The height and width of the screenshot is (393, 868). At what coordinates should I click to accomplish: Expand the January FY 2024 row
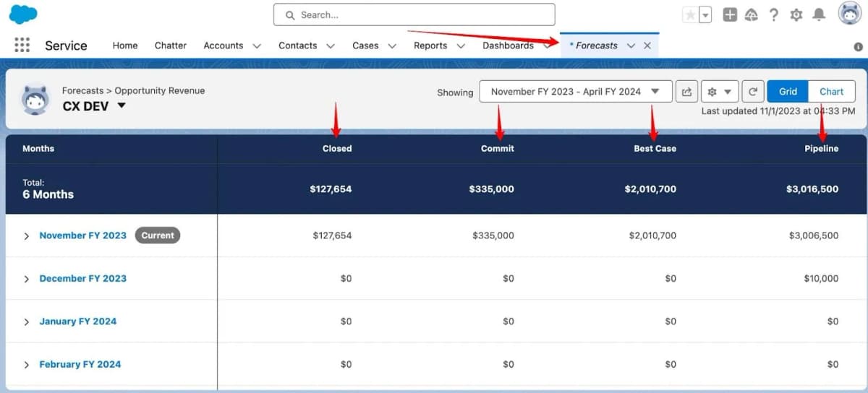pos(26,322)
